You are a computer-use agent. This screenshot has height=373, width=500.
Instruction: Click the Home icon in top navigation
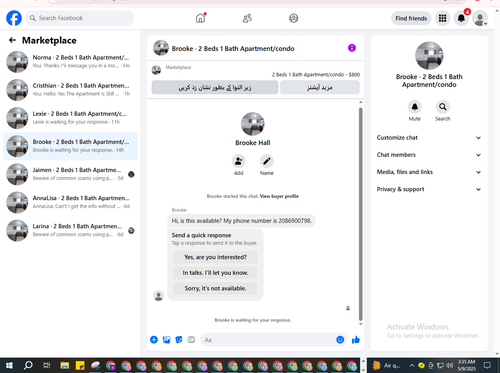(201, 18)
